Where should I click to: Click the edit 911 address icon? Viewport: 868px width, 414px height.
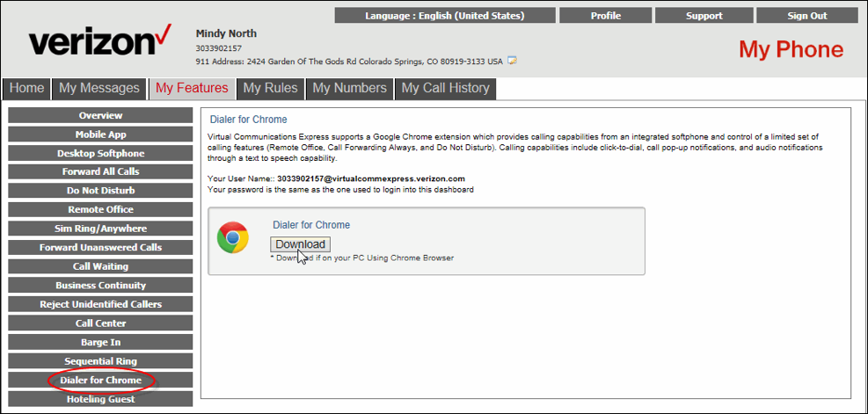[x=512, y=61]
